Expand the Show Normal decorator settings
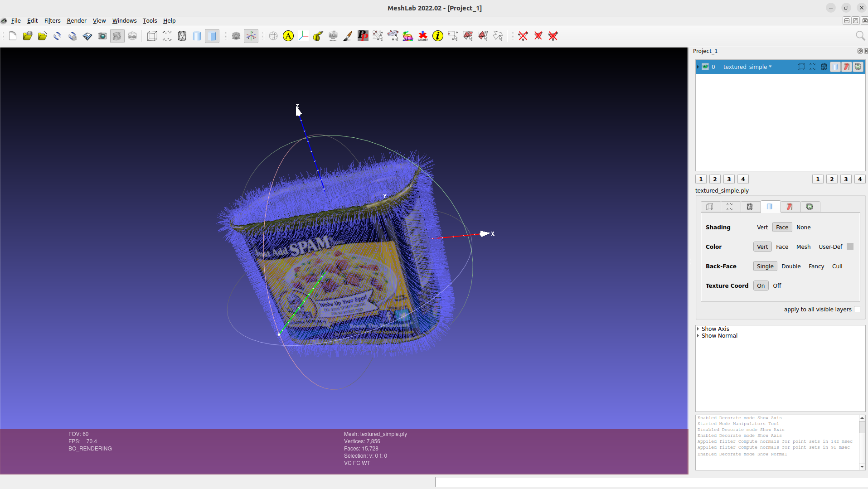 point(698,335)
